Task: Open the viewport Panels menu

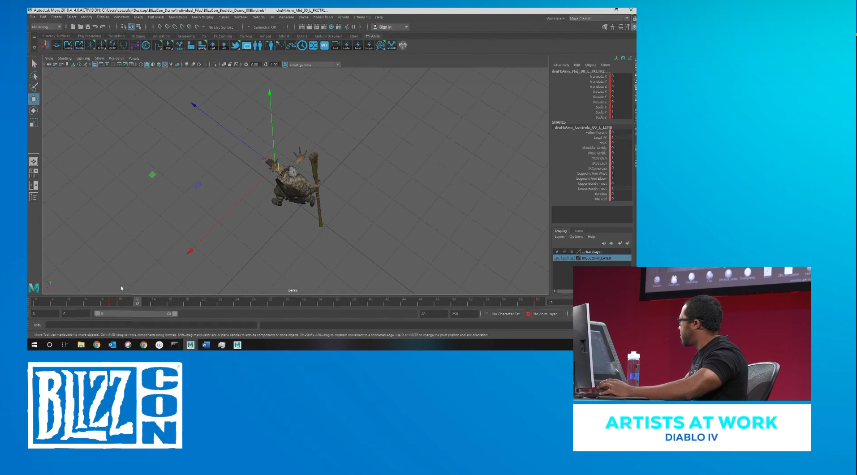Action: click(x=133, y=58)
